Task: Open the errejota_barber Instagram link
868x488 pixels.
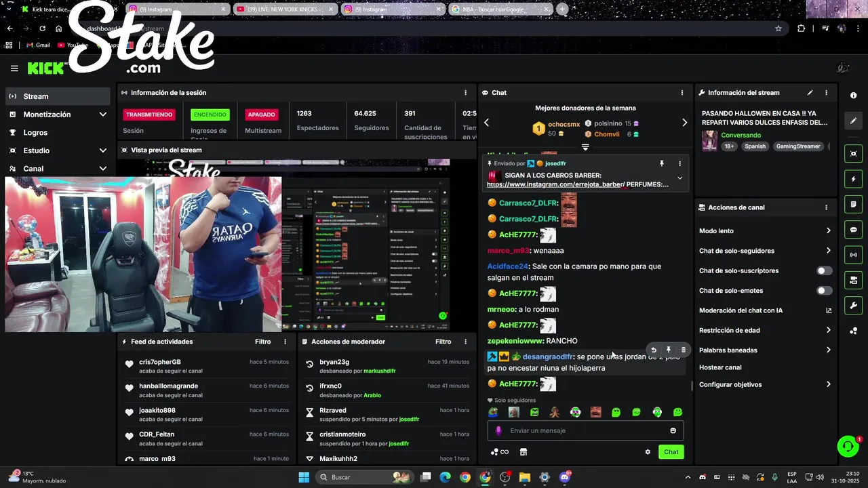Action: click(555, 184)
